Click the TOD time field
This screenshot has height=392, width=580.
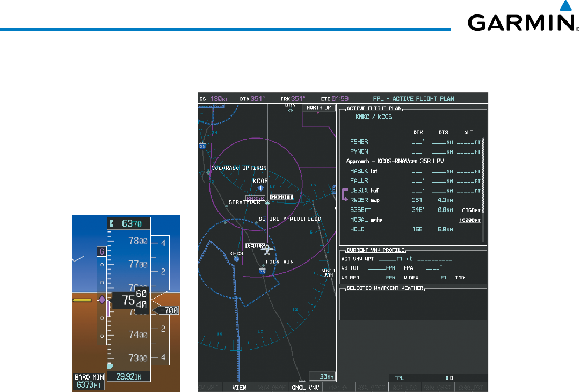tap(476, 278)
